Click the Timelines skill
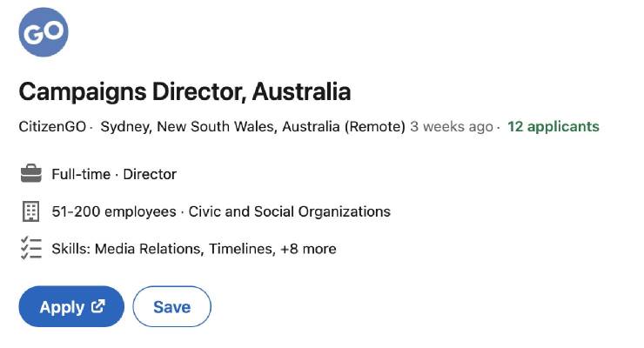The width and height of the screenshot is (644, 348). (x=239, y=249)
